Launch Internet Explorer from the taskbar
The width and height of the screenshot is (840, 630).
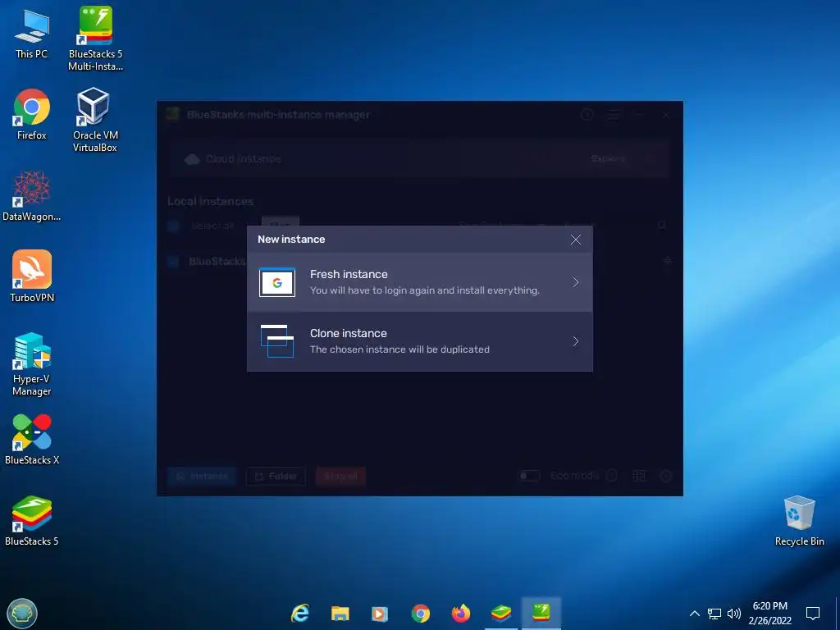tap(300, 614)
